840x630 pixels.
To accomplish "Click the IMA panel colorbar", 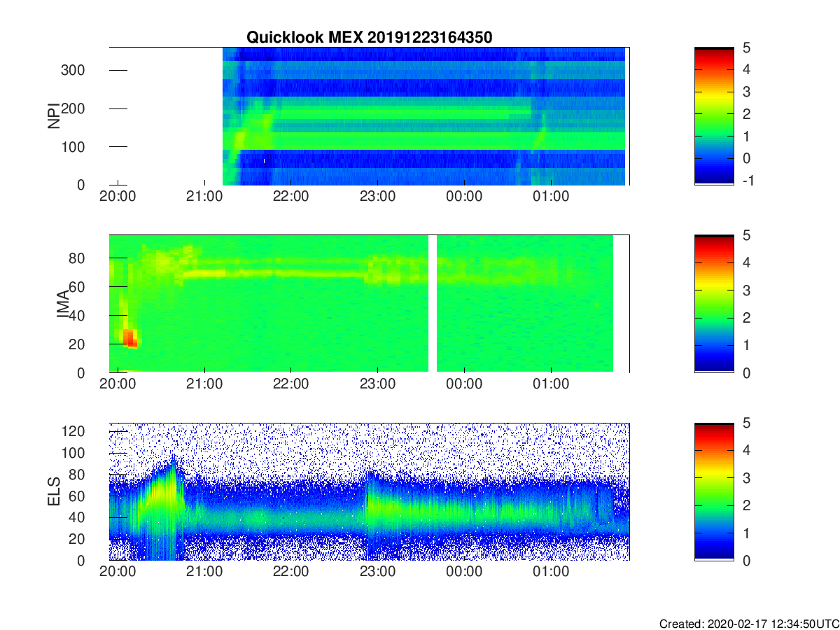I will pos(714,304).
